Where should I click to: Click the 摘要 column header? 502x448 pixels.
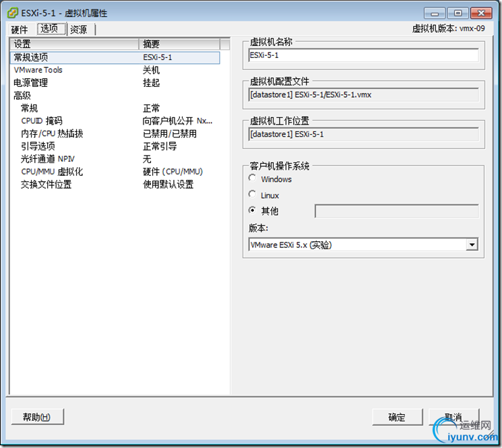pyautogui.click(x=179, y=44)
